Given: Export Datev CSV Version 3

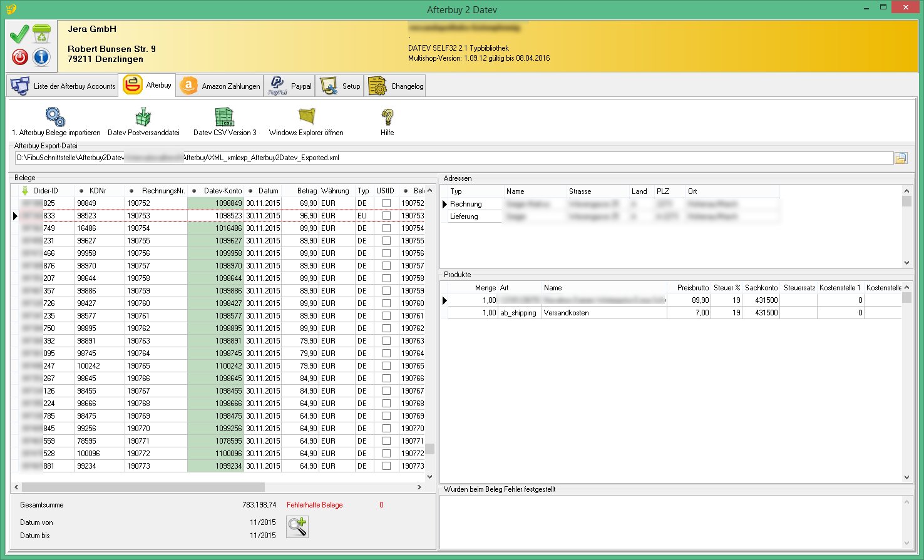Looking at the screenshot, I should point(224,117).
